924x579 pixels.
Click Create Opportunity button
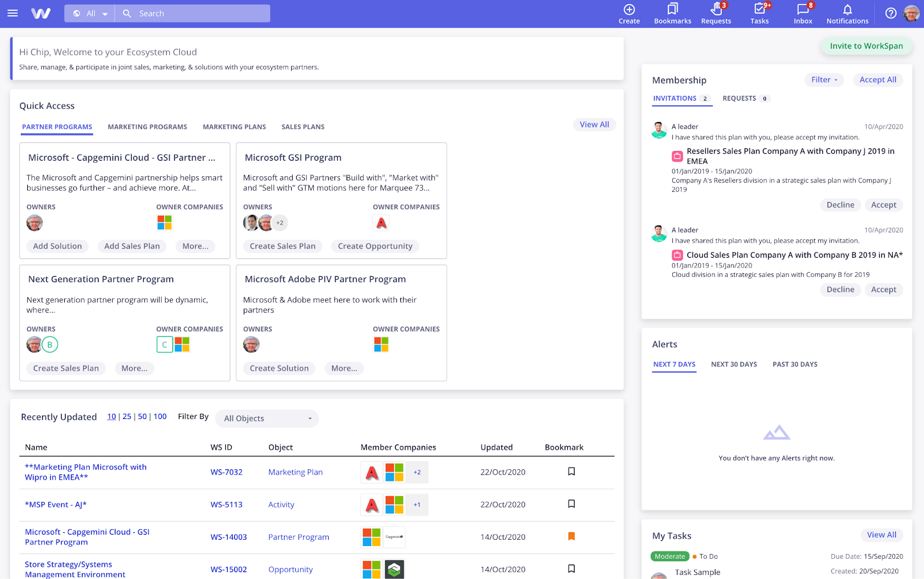click(x=375, y=246)
